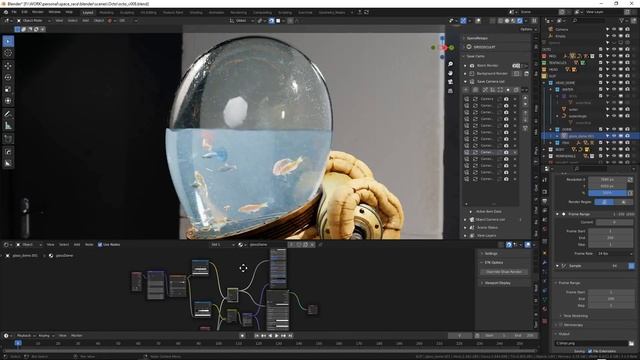Screen dimensions: 640x360
Task: Toggle Use Nodes checkbox in shader editor
Action: [100, 244]
